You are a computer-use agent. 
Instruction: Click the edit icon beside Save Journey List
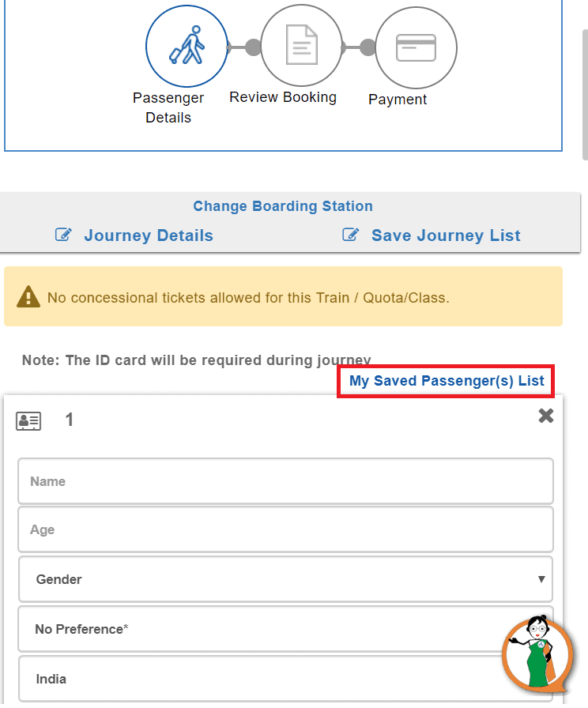point(350,235)
